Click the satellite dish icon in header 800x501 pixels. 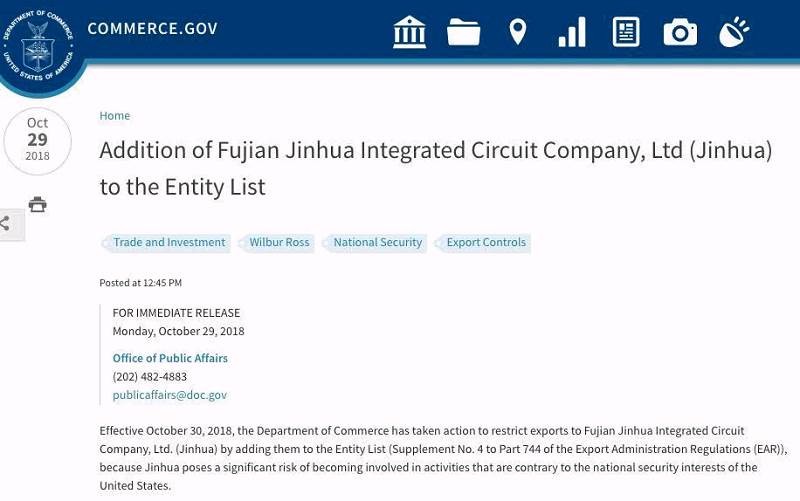click(734, 32)
